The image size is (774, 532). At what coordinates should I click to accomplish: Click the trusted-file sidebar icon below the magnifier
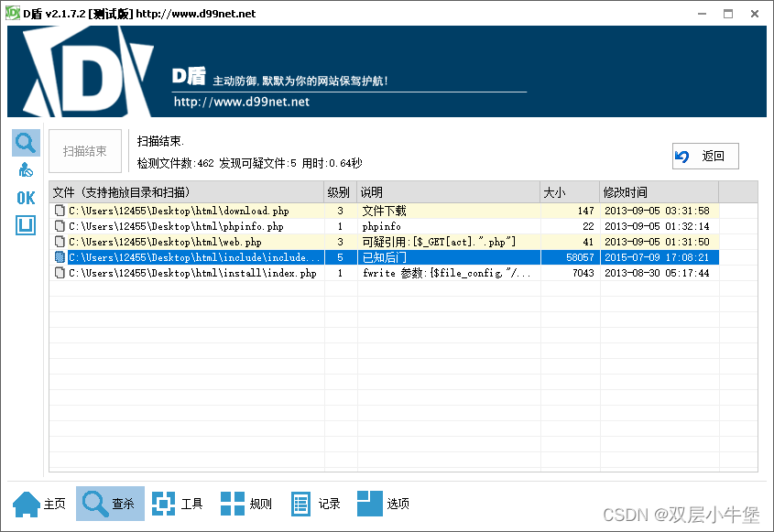pos(26,169)
